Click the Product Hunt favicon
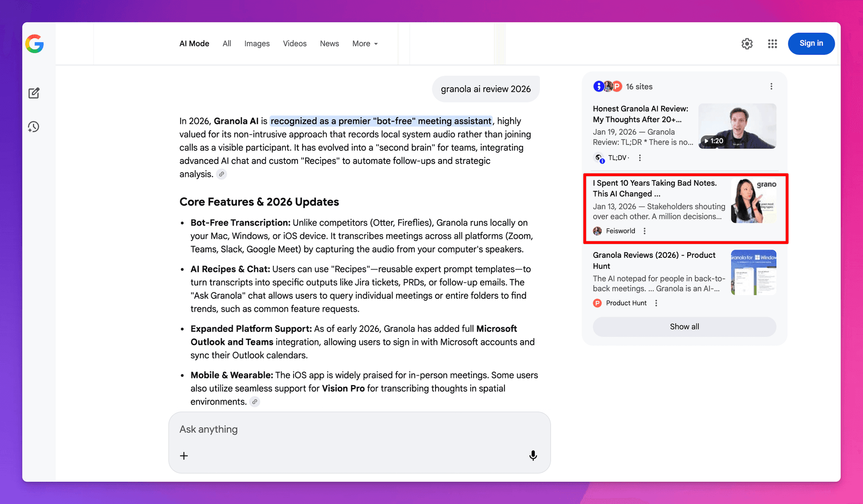The width and height of the screenshot is (863, 504). (597, 303)
